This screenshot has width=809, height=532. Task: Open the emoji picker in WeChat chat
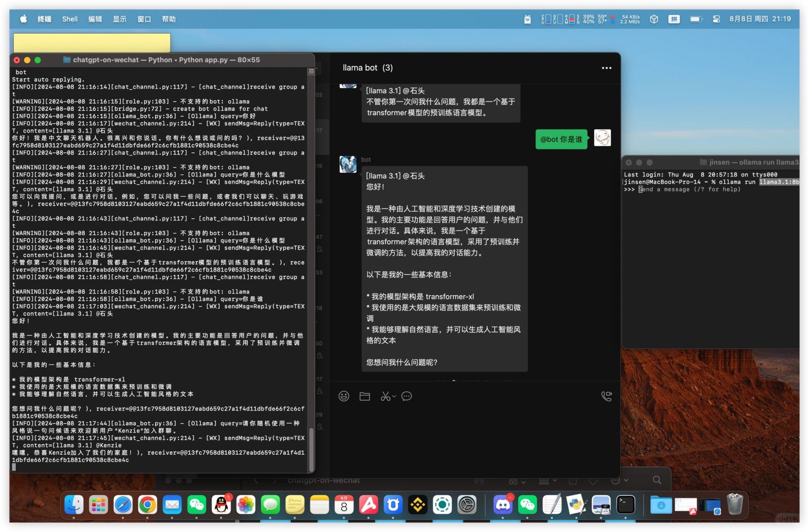tap(344, 396)
